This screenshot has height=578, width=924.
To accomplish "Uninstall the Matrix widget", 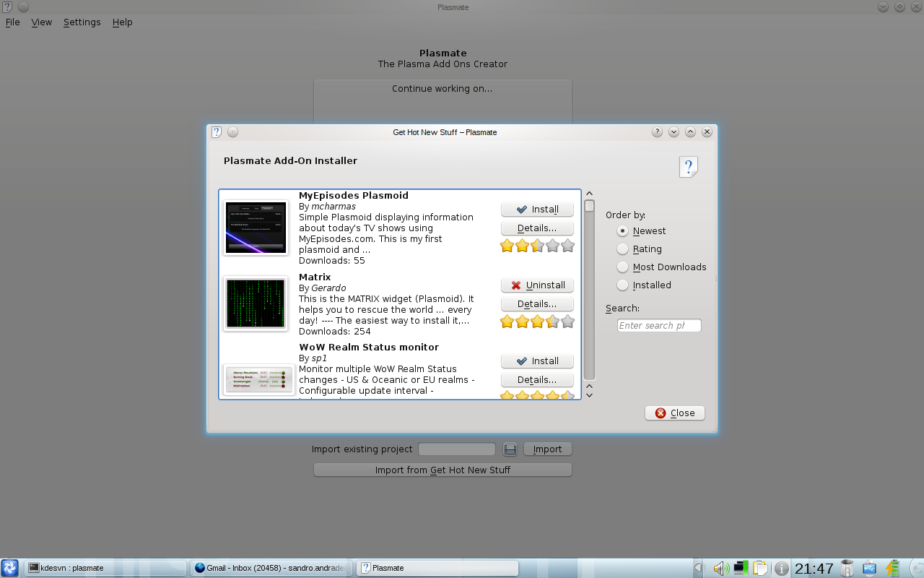I will tap(537, 285).
